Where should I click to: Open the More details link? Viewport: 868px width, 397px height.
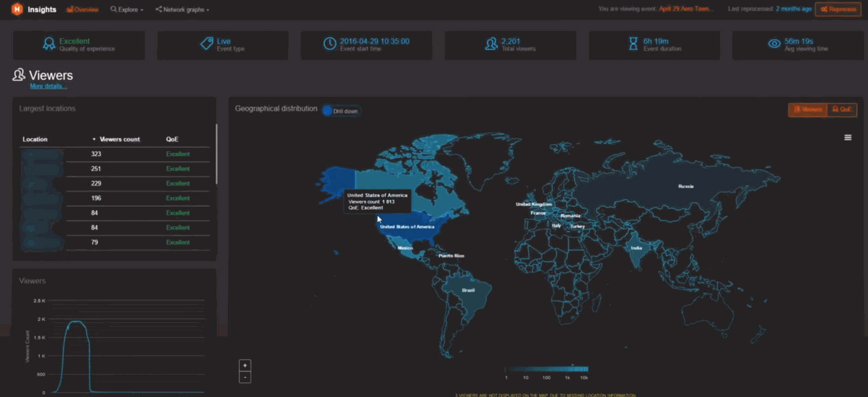pyautogui.click(x=48, y=86)
